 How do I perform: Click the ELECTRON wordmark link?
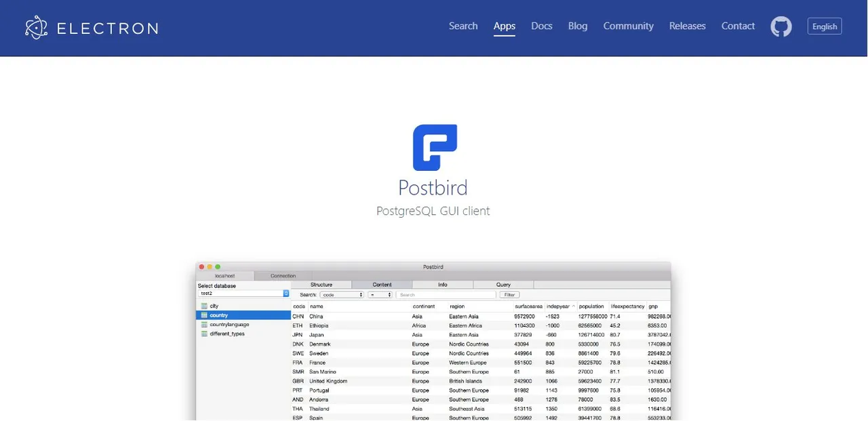[107, 28]
